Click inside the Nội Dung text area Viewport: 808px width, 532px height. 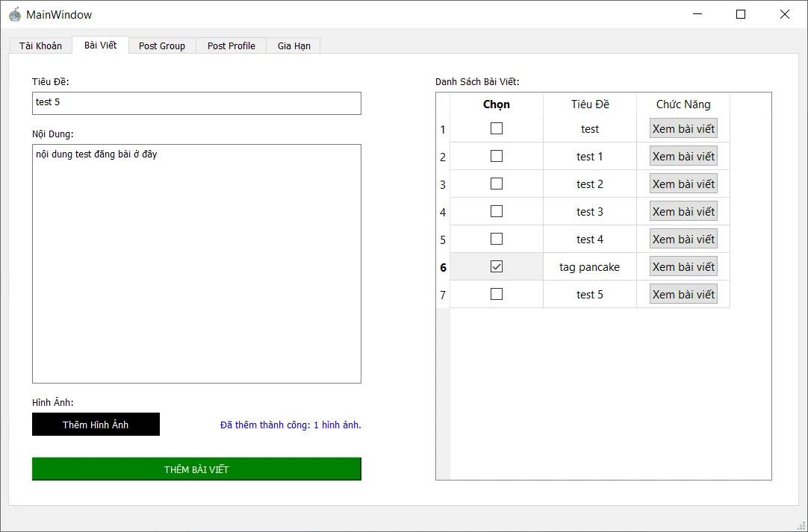(x=196, y=263)
